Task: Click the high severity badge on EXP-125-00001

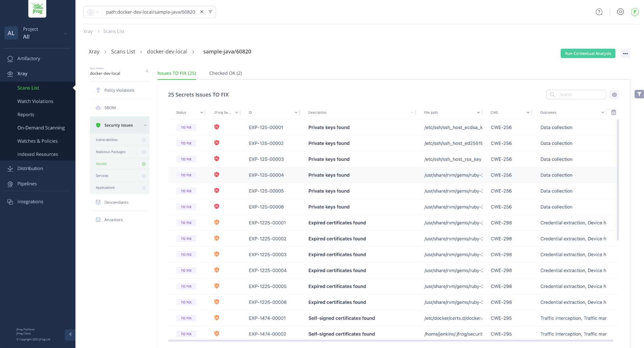Action: [216, 127]
